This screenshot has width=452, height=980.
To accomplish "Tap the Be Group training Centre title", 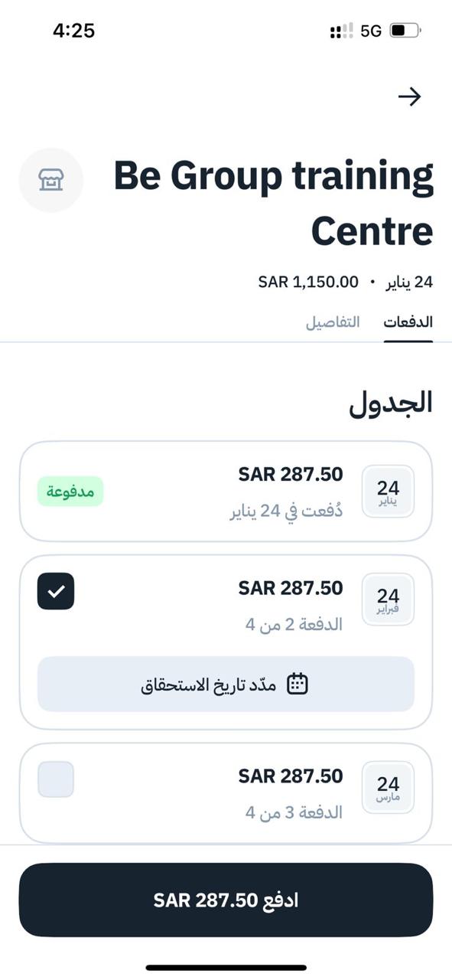I will click(x=274, y=203).
